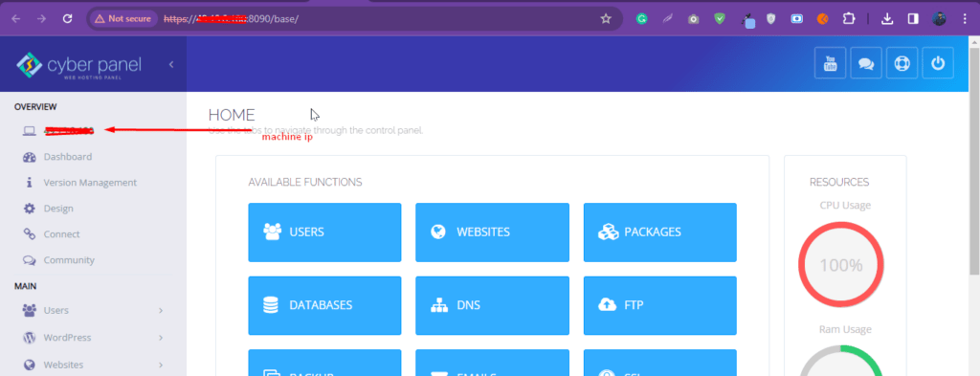Click the power logout icon

point(938,63)
